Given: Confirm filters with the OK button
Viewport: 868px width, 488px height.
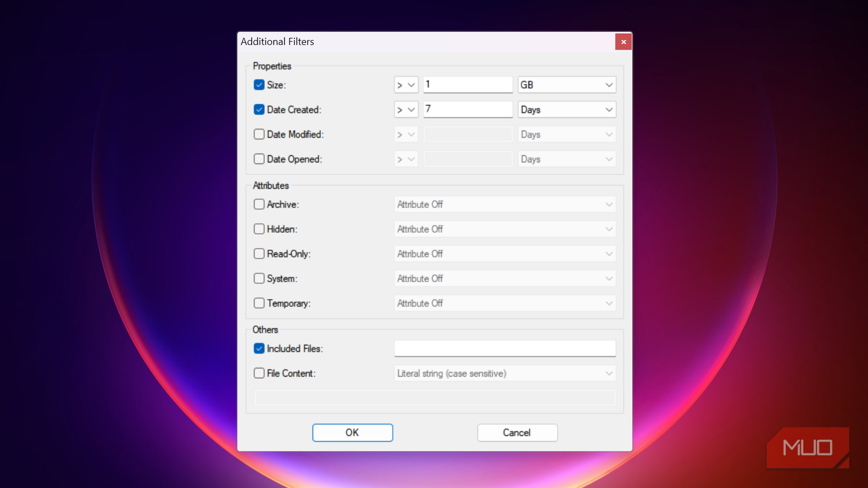Looking at the screenshot, I should click(353, 433).
